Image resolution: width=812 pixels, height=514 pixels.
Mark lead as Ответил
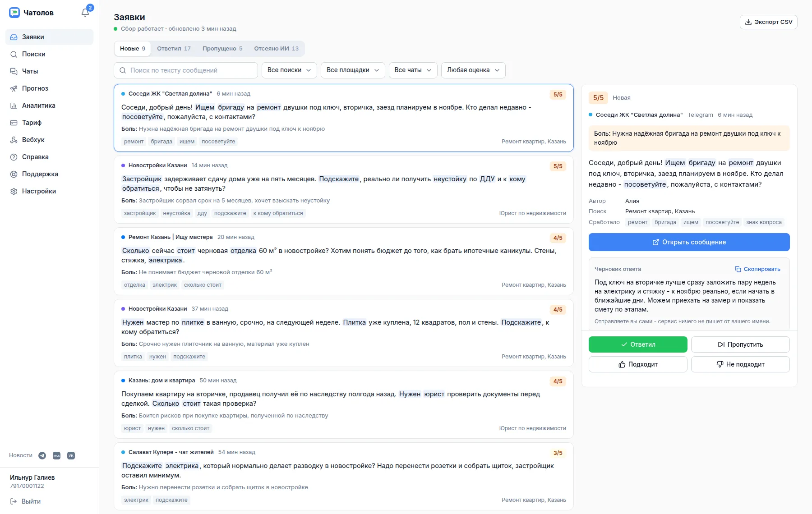638,344
